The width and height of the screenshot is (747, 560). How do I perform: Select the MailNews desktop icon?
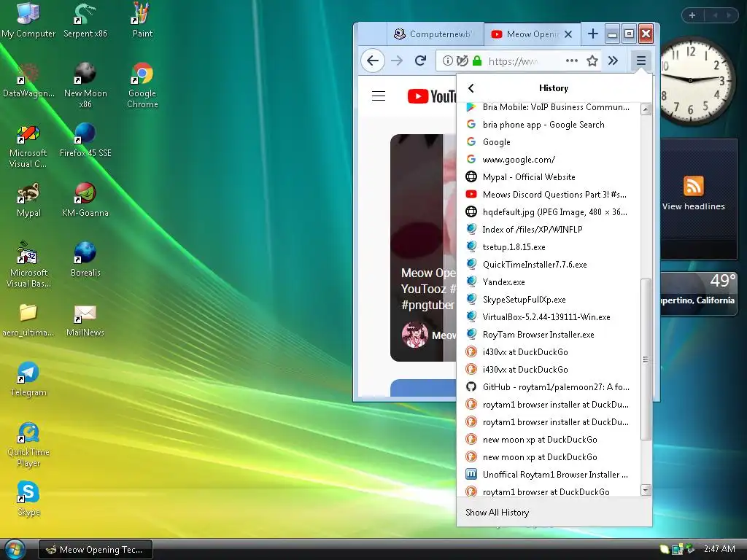click(x=85, y=320)
